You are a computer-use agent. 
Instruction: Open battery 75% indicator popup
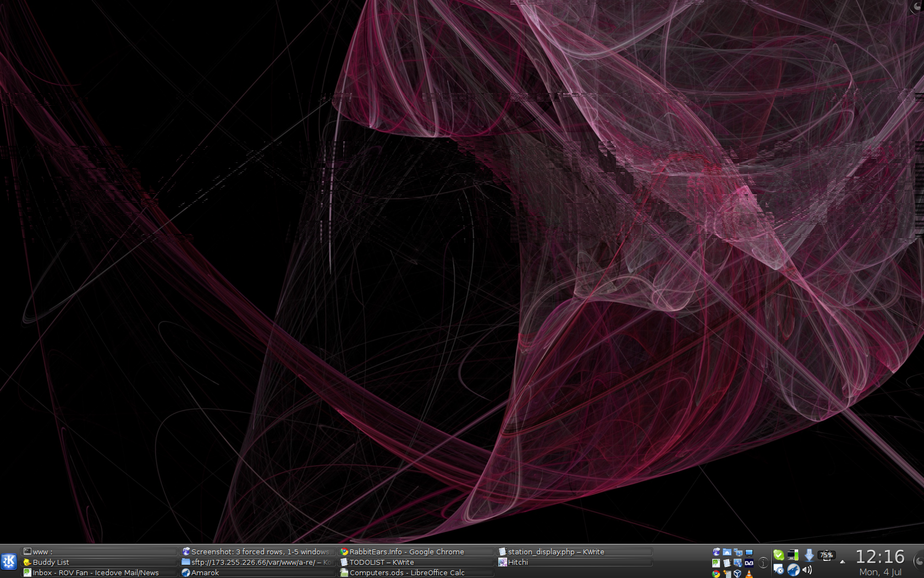[826, 555]
